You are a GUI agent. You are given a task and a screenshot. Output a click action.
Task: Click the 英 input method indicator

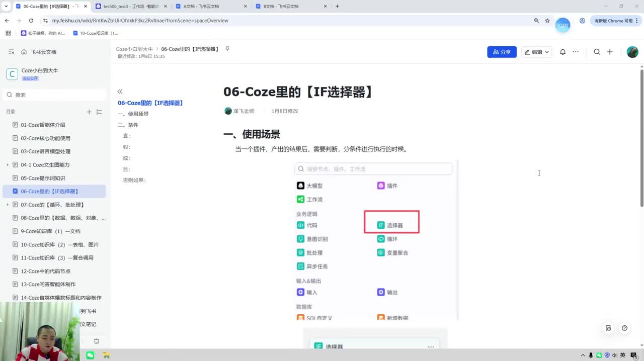point(623,355)
